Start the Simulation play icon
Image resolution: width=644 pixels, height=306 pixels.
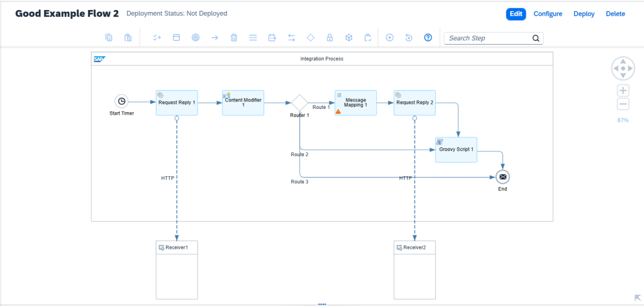pyautogui.click(x=390, y=38)
